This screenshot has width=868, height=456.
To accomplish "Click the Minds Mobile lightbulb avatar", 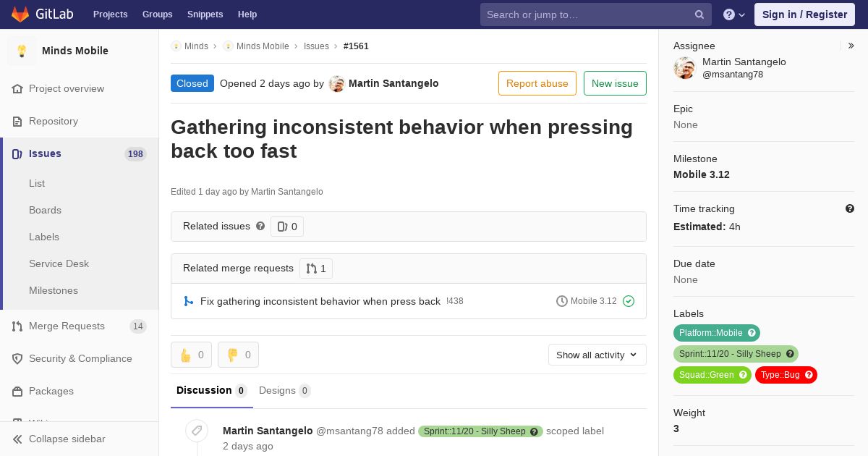I will 22,51.
